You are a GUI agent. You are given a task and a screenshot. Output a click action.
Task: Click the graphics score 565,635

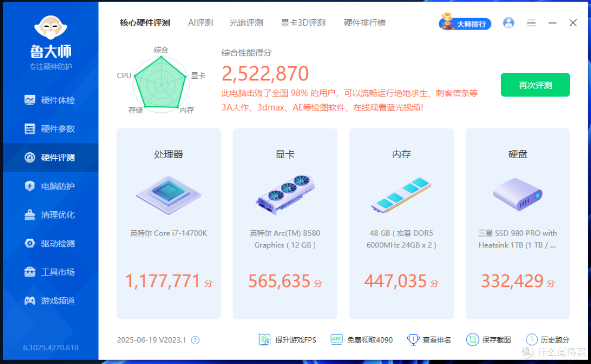[x=279, y=281]
